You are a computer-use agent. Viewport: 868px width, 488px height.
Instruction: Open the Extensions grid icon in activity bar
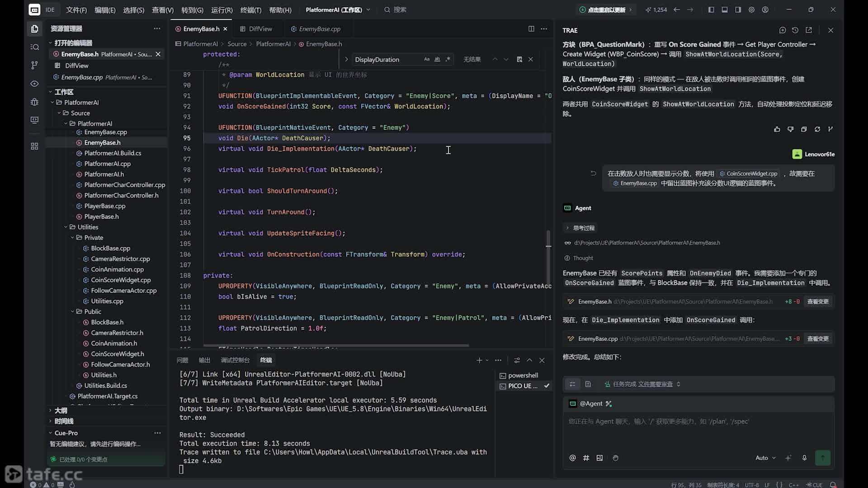coord(34,146)
